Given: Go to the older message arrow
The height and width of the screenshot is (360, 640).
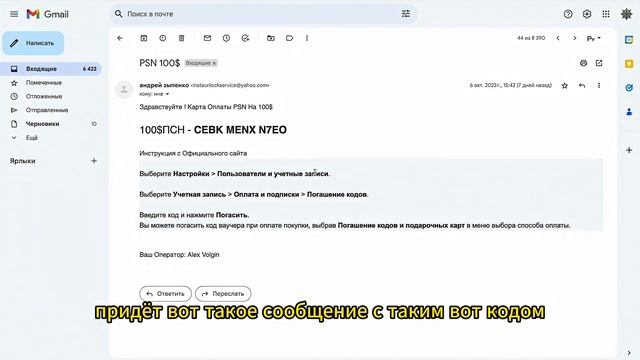Looking at the screenshot, I should click(575, 38).
